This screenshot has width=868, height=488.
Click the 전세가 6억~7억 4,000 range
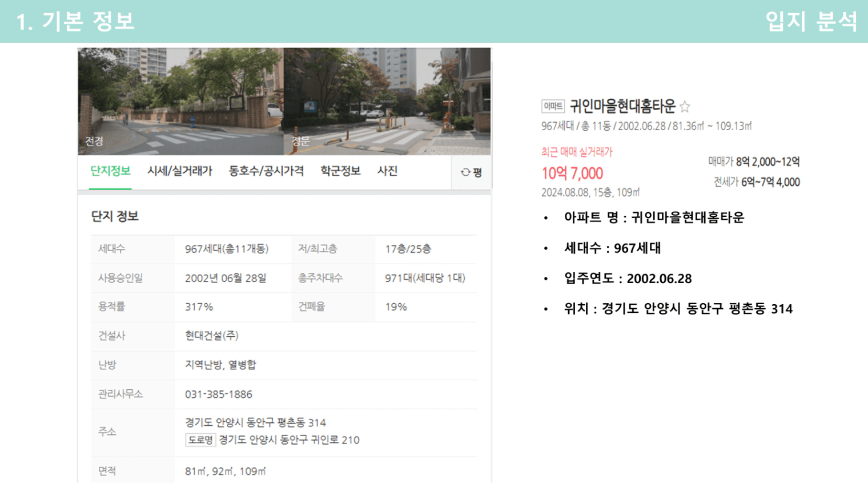tap(757, 182)
